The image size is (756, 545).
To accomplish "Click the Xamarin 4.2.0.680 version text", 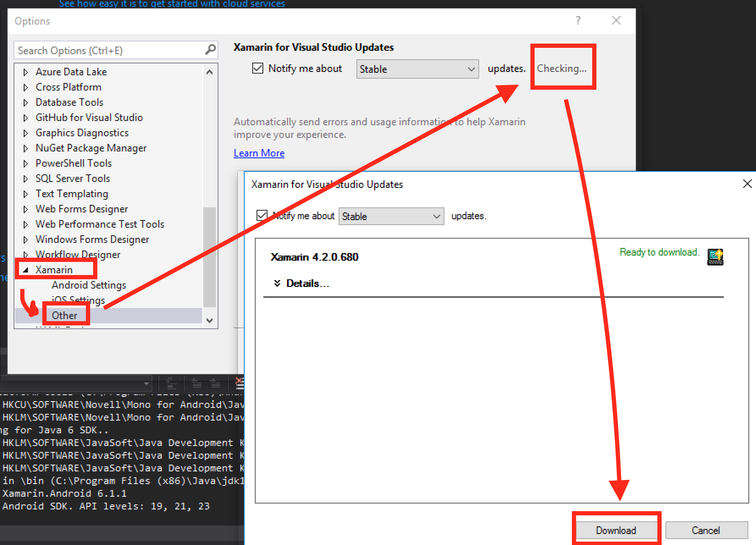I will tap(315, 257).
